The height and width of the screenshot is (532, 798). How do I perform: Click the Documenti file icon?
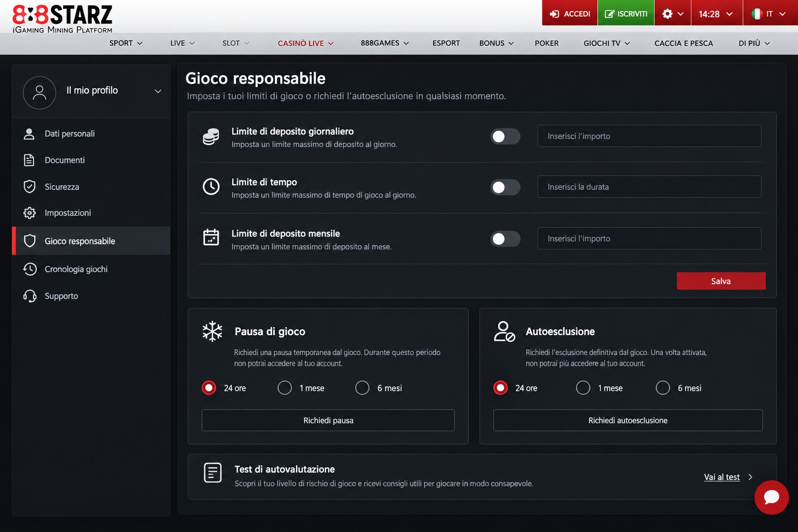(29, 160)
